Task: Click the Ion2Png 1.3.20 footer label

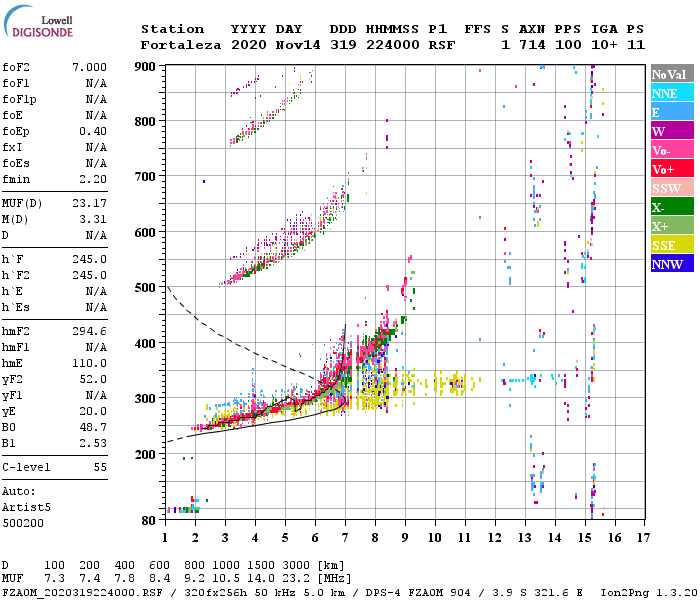Action: tap(649, 592)
